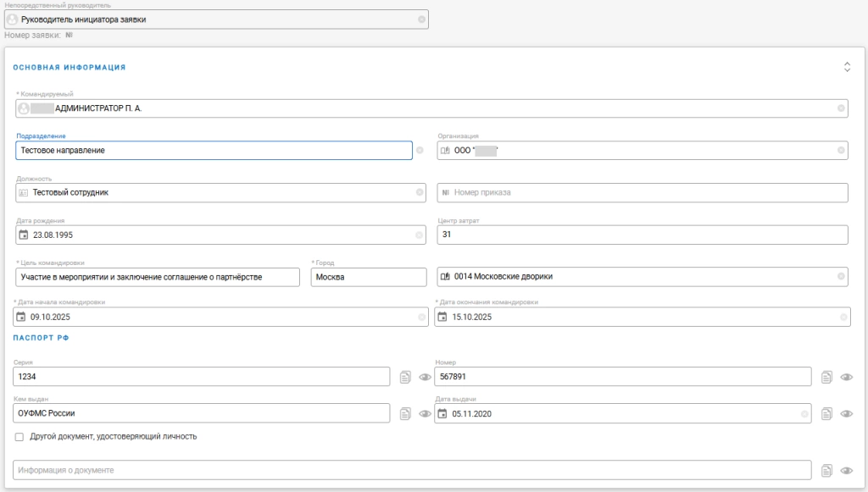Image resolution: width=868 pixels, height=492 pixels.
Task: Clear the Подразделение field with x icon
Action: (x=420, y=150)
